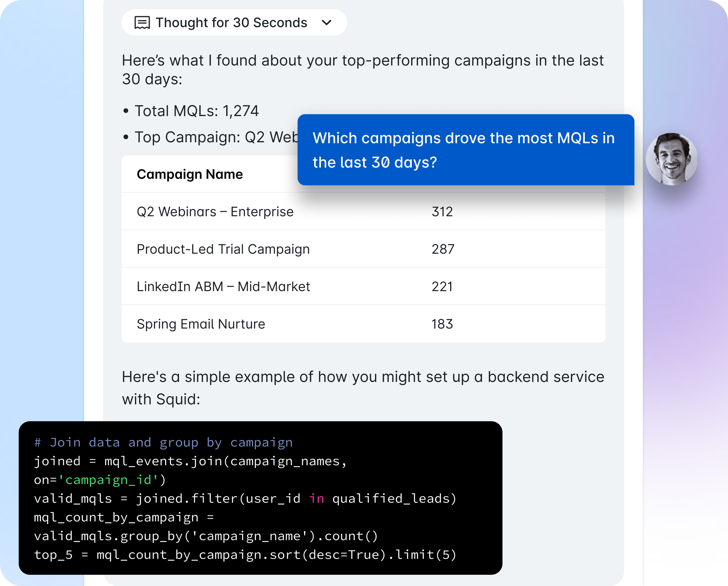728x586 pixels.
Task: Click the 183 MQL count value
Action: coord(442,324)
